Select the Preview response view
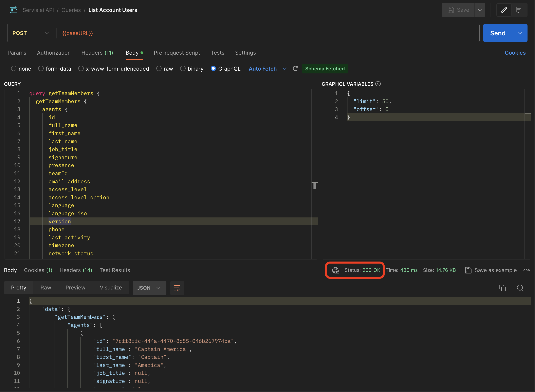 [75, 288]
